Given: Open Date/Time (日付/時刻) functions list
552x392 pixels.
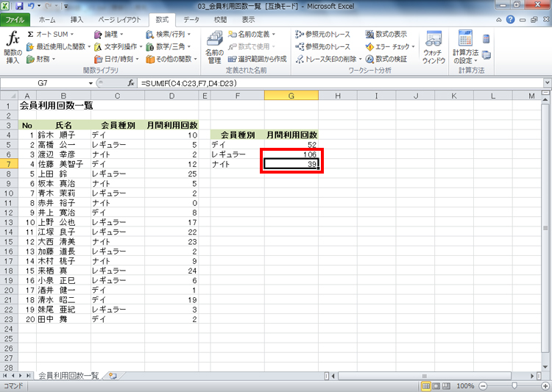Looking at the screenshot, I should pyautogui.click(x=116, y=59).
